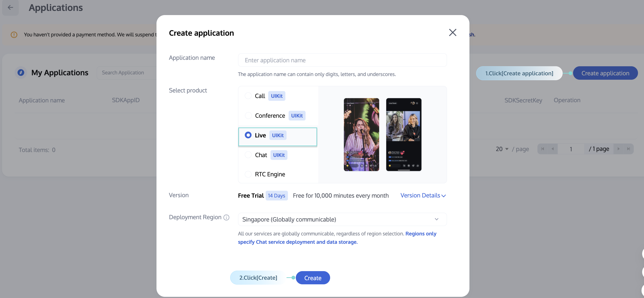
Task: Click the My Applications compass icon
Action: (21, 73)
